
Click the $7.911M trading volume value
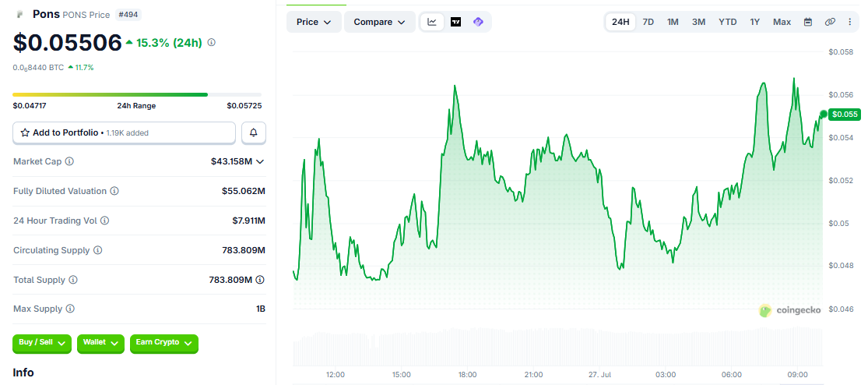[x=248, y=221]
